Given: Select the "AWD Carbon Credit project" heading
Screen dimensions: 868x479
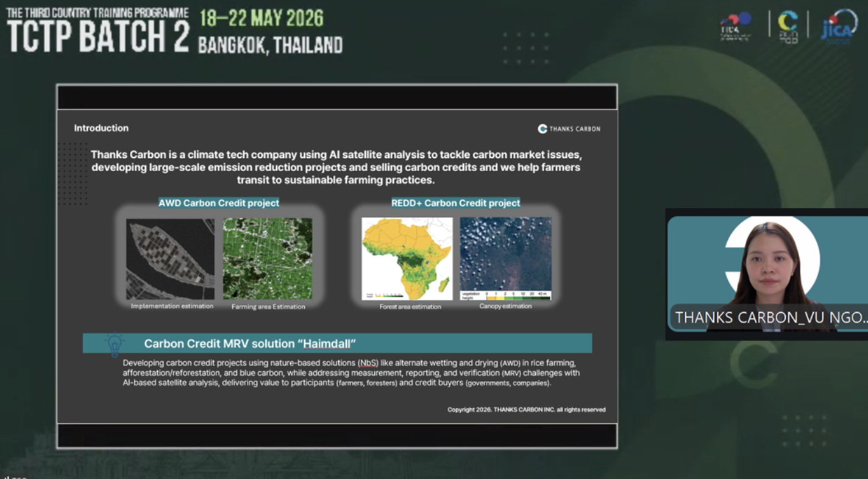Looking at the screenshot, I should click(x=219, y=203).
